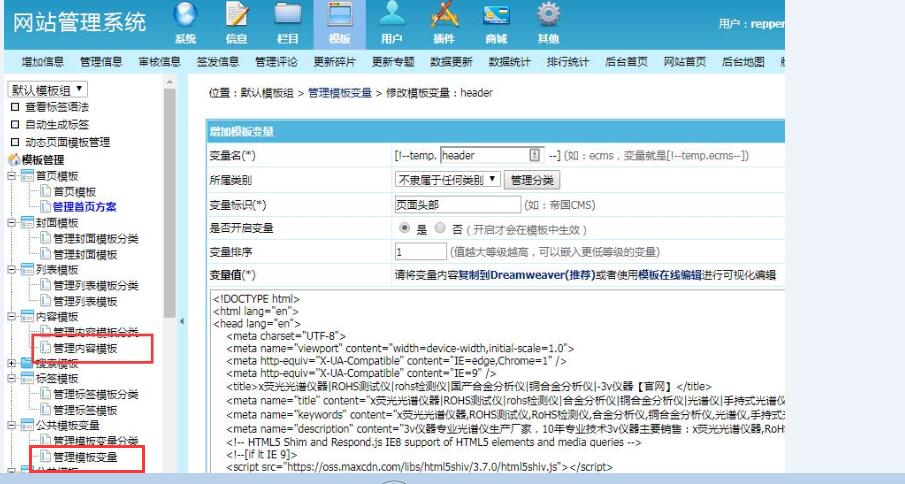Open 管理首页方案 in the tree
905x484 pixels.
[x=85, y=207]
